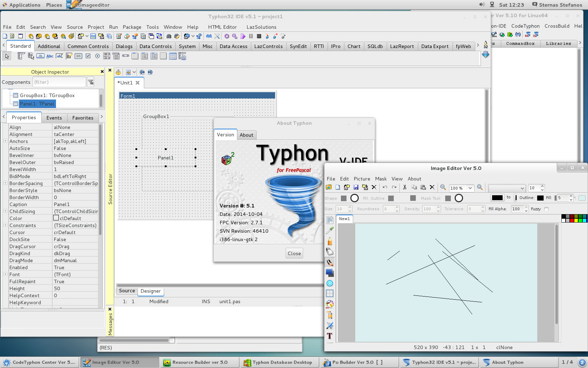Select the Text T tool
The image size is (588, 368).
(330, 336)
